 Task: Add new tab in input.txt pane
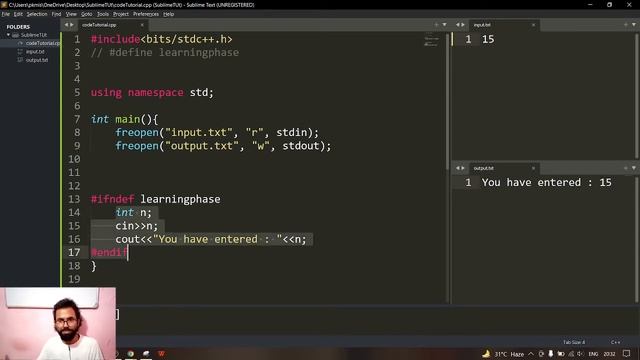626,25
